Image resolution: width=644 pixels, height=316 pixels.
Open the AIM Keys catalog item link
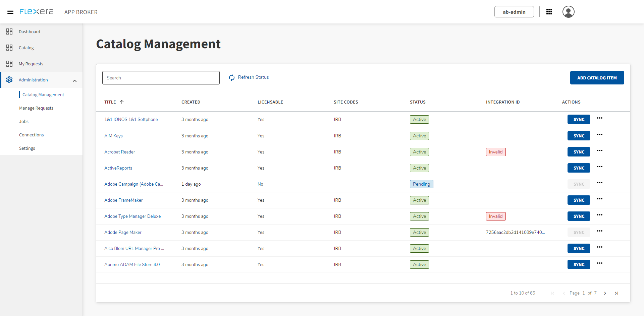(x=113, y=136)
